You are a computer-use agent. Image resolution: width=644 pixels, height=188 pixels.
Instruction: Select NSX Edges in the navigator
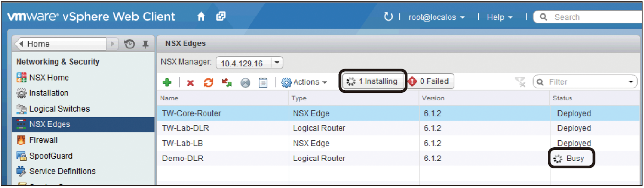click(83, 124)
